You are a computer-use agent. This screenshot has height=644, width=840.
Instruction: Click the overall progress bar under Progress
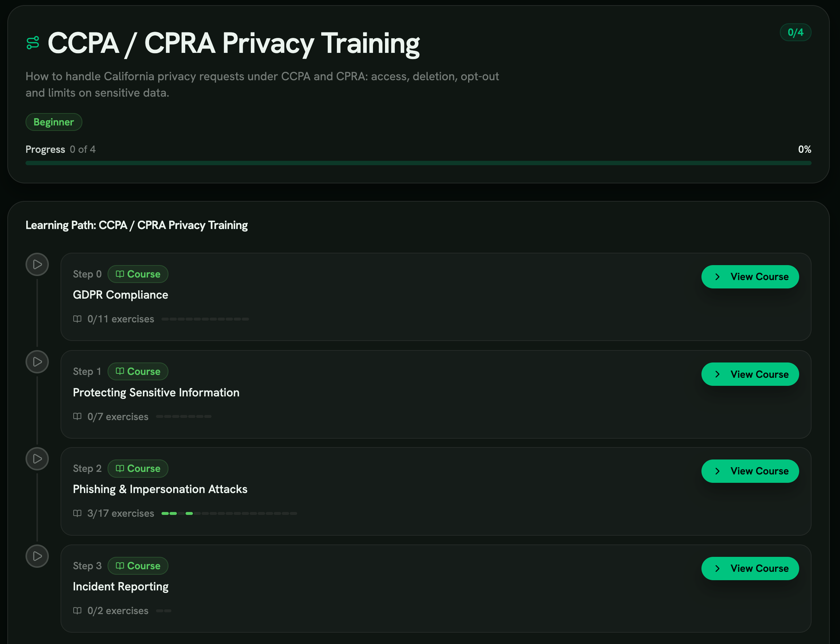pyautogui.click(x=419, y=163)
